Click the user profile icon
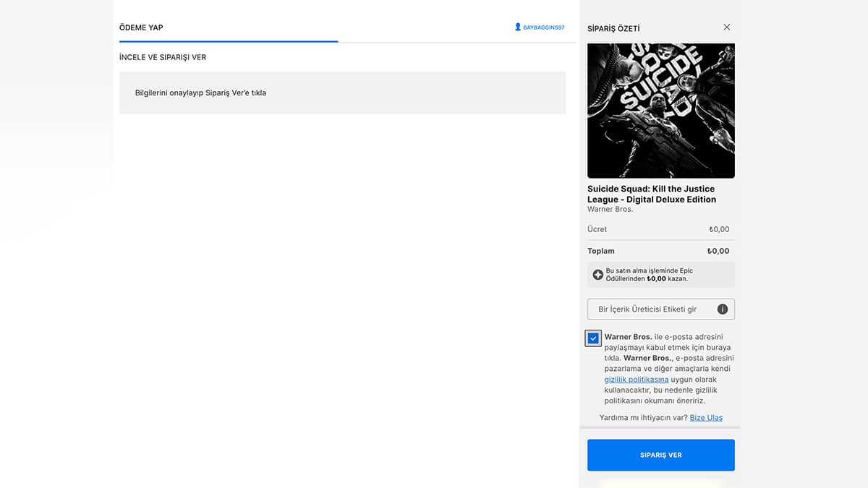This screenshot has height=488, width=868. pyautogui.click(x=518, y=27)
